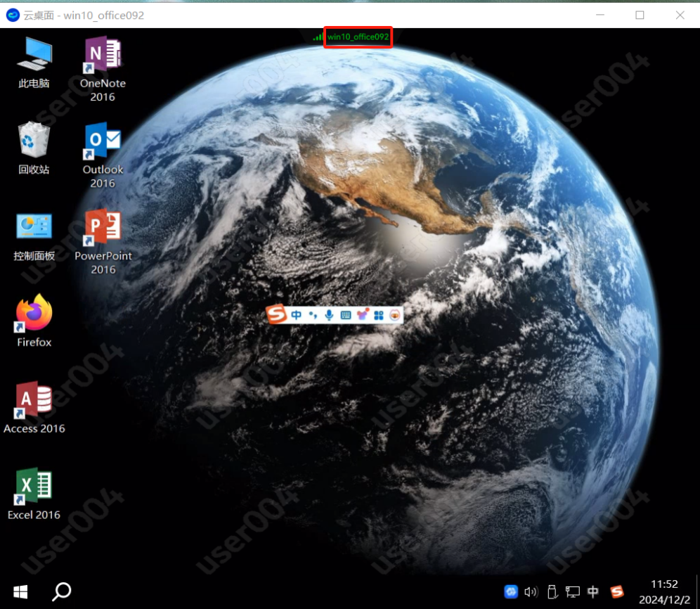This screenshot has height=609, width=700.
Task: Click the PowerPoint 2016 shortcut icon
Action: tap(103, 228)
